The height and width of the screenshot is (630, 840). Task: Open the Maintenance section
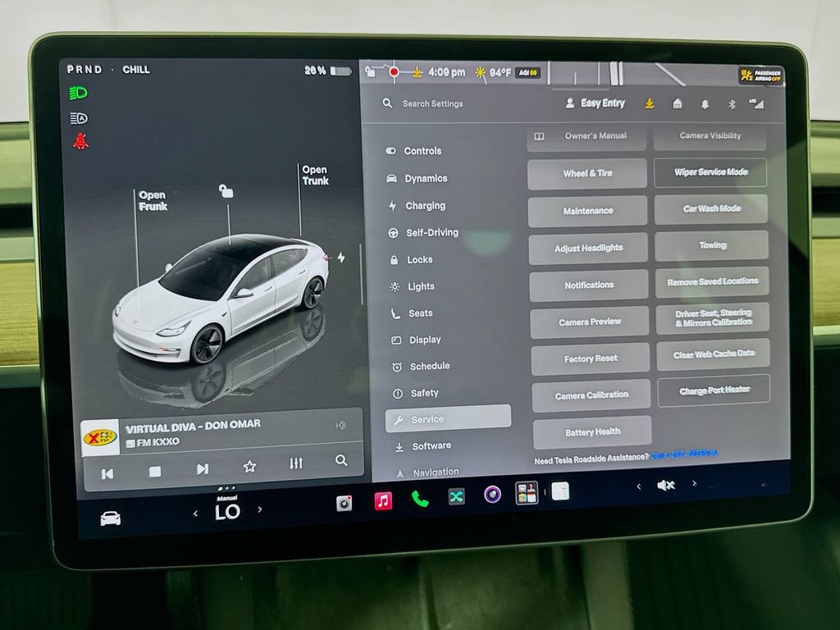coord(587,211)
